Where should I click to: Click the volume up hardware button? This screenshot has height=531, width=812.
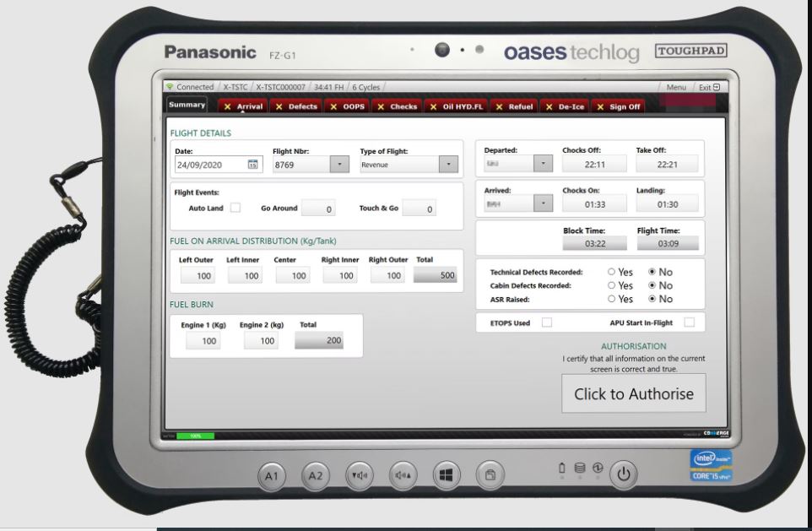pyautogui.click(x=403, y=475)
